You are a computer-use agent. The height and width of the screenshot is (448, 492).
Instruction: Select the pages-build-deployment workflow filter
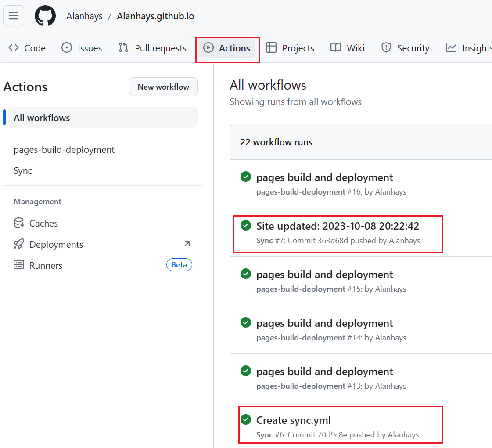click(x=64, y=150)
